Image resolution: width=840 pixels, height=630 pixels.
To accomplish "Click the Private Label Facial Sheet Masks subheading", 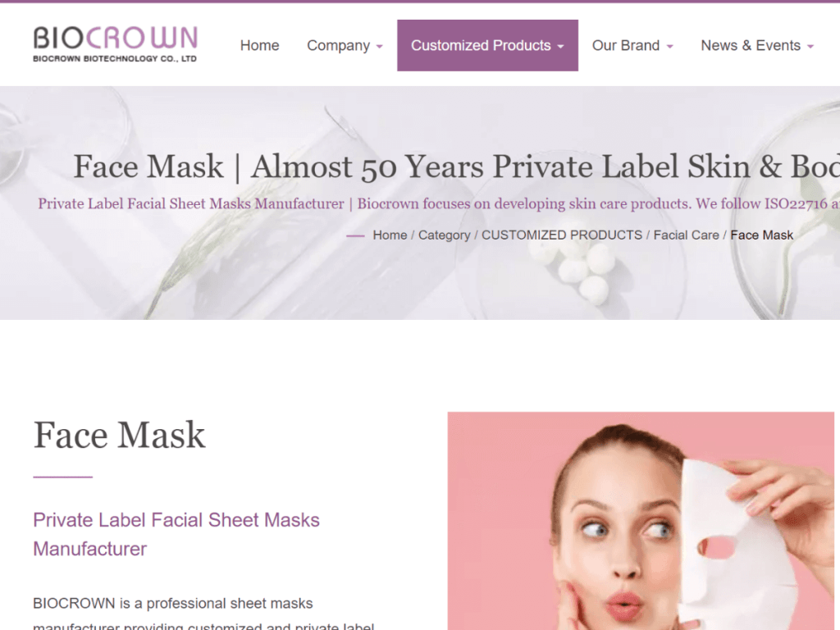I will point(176,534).
